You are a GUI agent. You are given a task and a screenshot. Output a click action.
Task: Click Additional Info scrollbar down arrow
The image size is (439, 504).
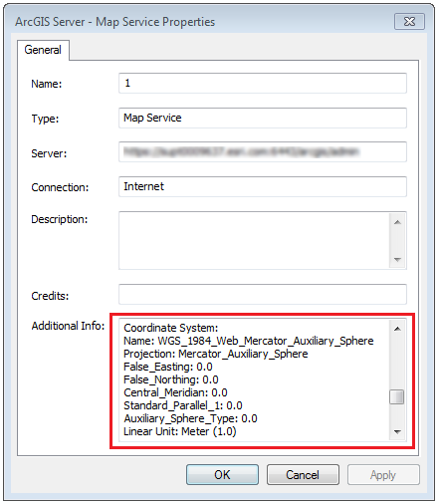tap(397, 431)
